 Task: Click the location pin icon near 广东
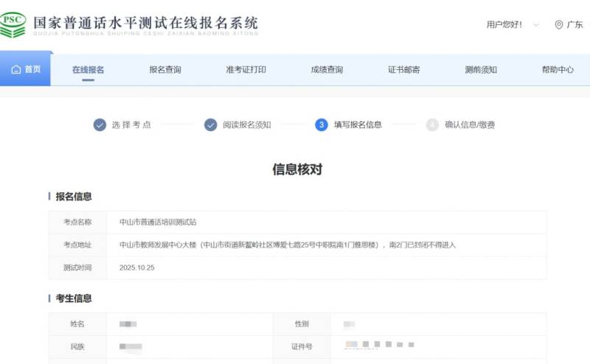tap(558, 24)
